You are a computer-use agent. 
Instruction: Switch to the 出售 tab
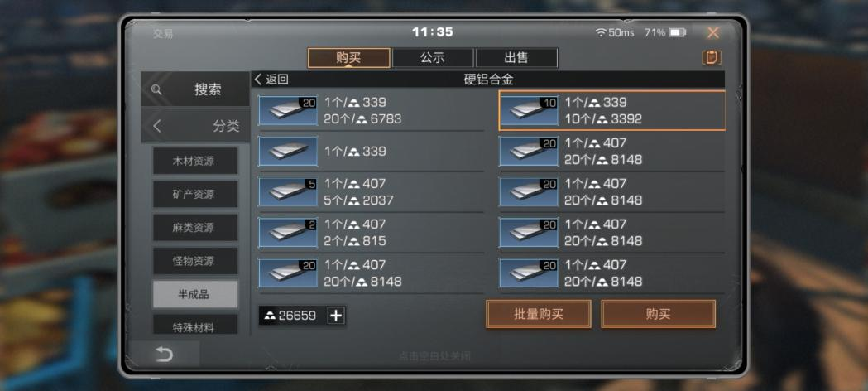point(516,58)
